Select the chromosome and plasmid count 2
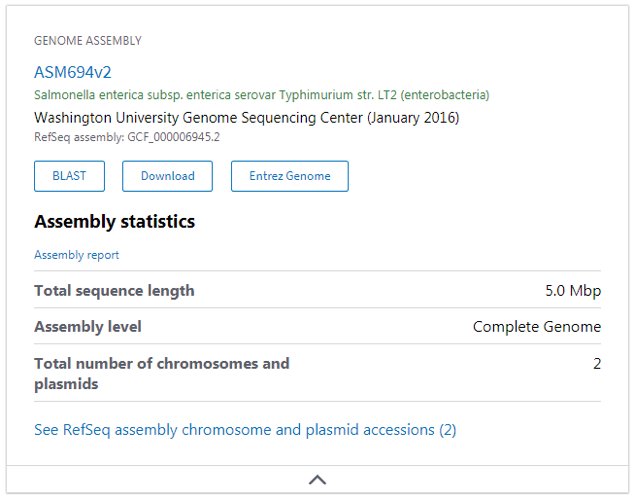The height and width of the screenshot is (499, 633). click(x=597, y=364)
